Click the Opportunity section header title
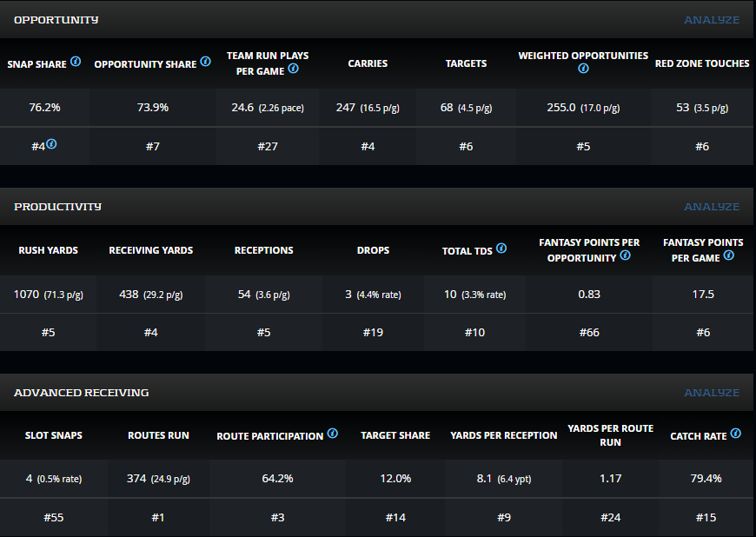 pos(56,20)
